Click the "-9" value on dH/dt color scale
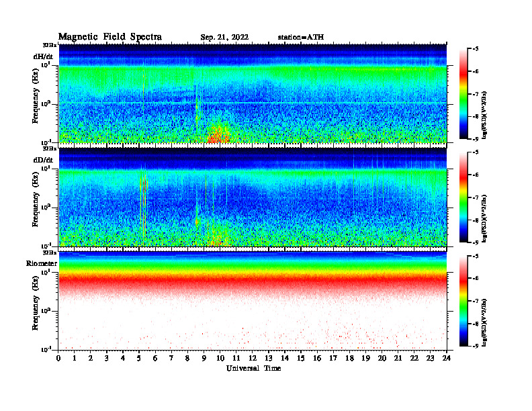The width and height of the screenshot is (532, 411). click(476, 139)
